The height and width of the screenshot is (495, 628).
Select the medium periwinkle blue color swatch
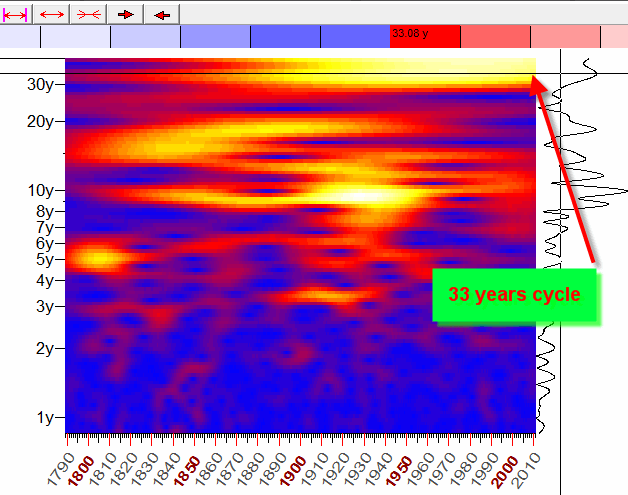point(215,37)
